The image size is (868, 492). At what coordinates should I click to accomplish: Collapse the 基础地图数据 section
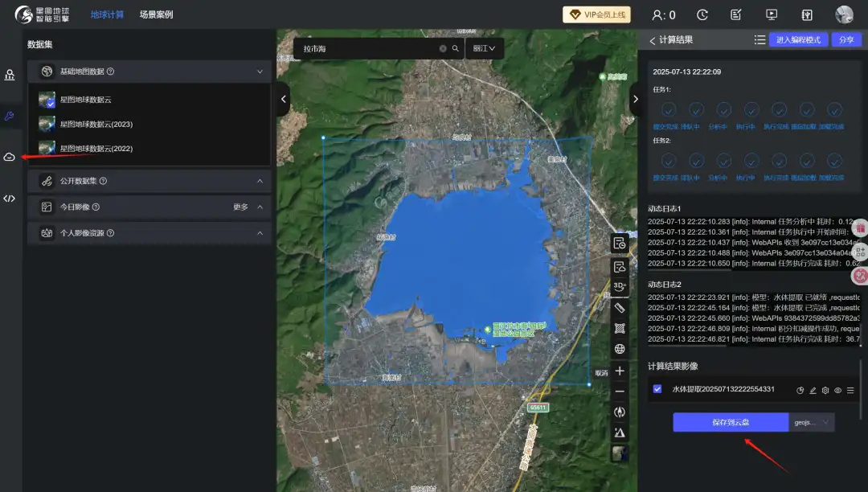(x=260, y=72)
